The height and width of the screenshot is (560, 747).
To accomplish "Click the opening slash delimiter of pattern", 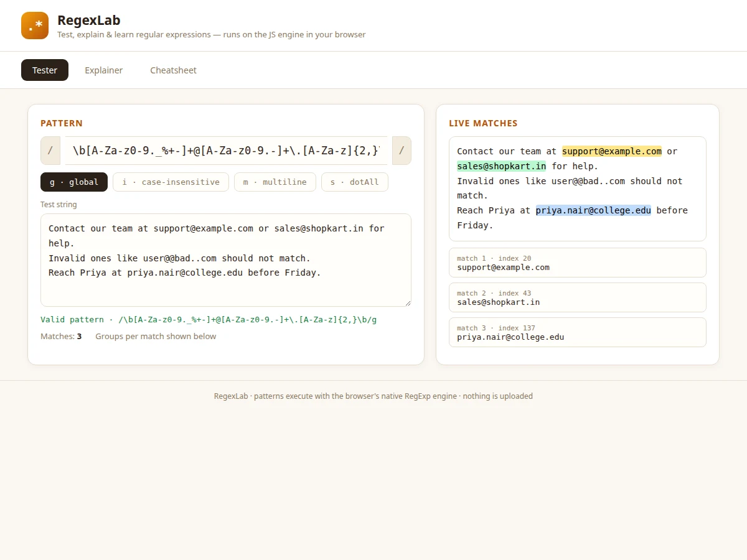I will (50, 151).
